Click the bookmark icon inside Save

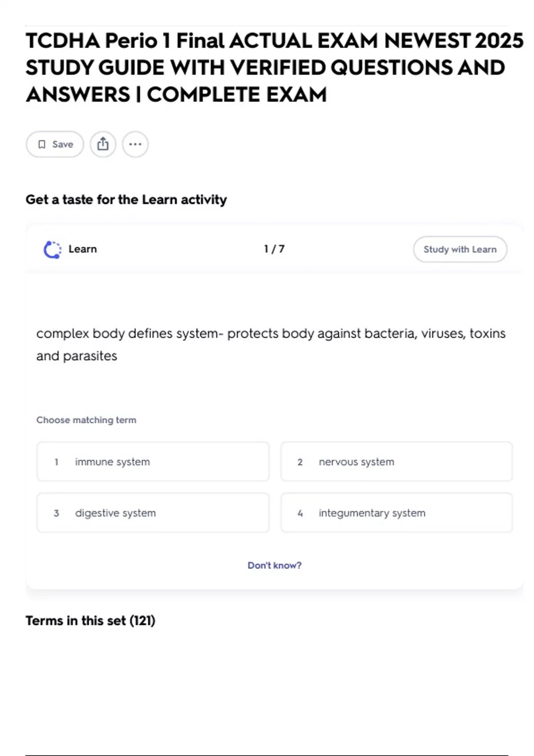point(42,144)
